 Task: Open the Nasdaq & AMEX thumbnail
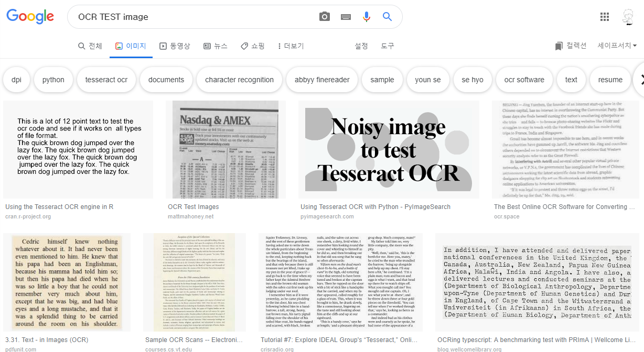pos(226,149)
